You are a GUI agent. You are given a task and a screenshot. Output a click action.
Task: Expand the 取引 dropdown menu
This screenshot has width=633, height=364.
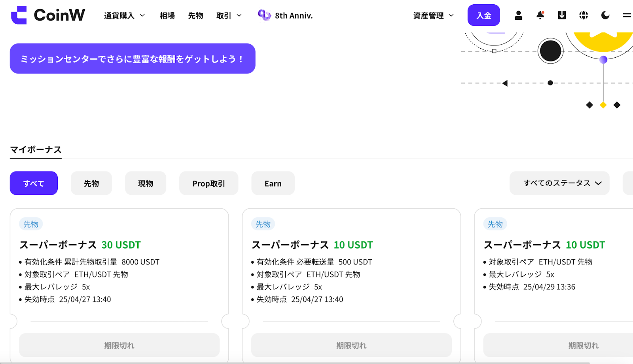tap(229, 16)
